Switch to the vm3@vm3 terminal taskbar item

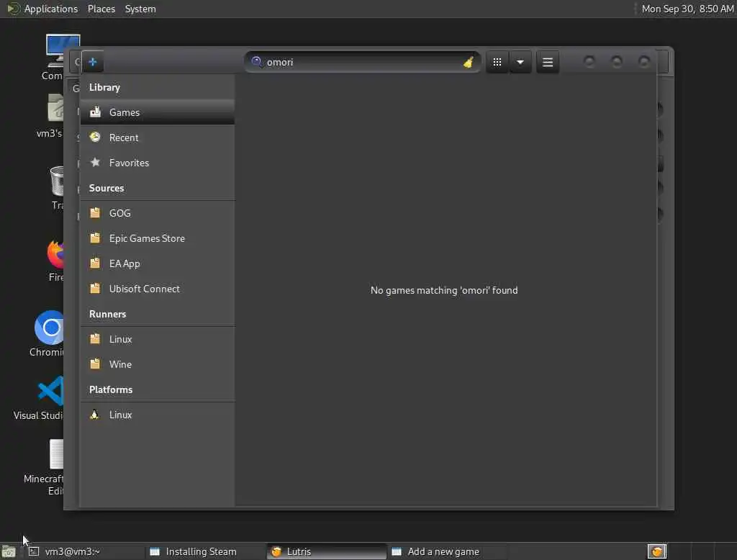(83, 551)
